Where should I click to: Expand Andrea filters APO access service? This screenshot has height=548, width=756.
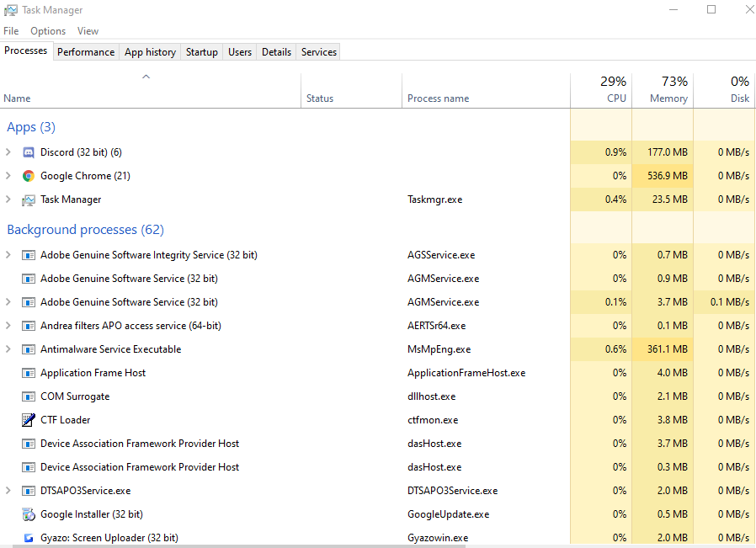[x=8, y=325]
